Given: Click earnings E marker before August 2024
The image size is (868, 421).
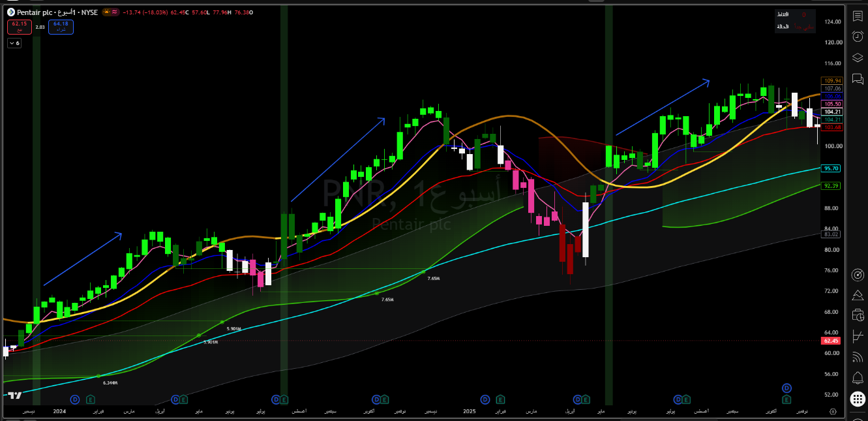Looking at the screenshot, I should pyautogui.click(x=284, y=399).
